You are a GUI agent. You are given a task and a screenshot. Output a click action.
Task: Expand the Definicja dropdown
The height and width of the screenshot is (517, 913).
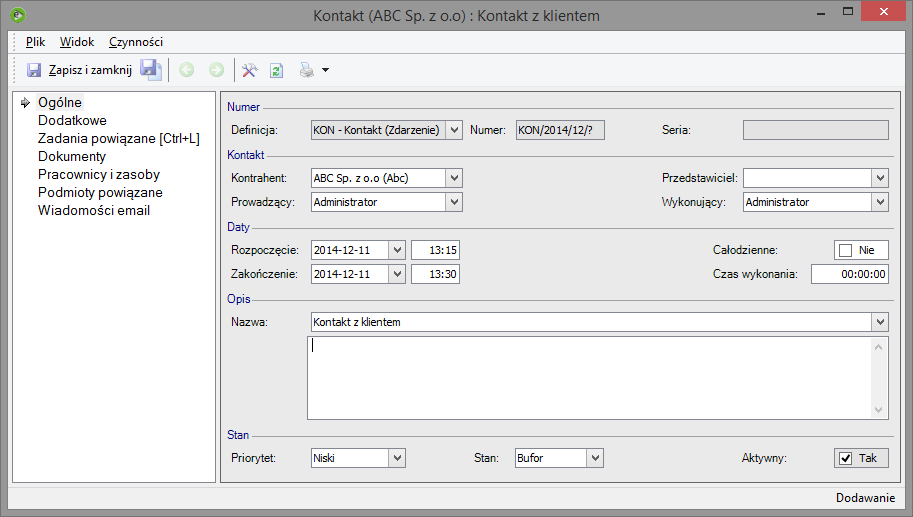tap(454, 130)
